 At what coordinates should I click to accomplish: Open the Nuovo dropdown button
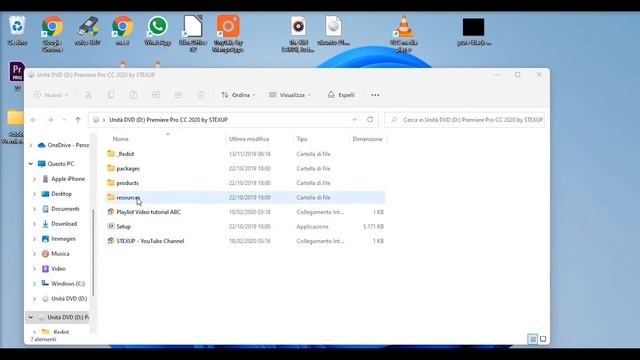click(51, 95)
